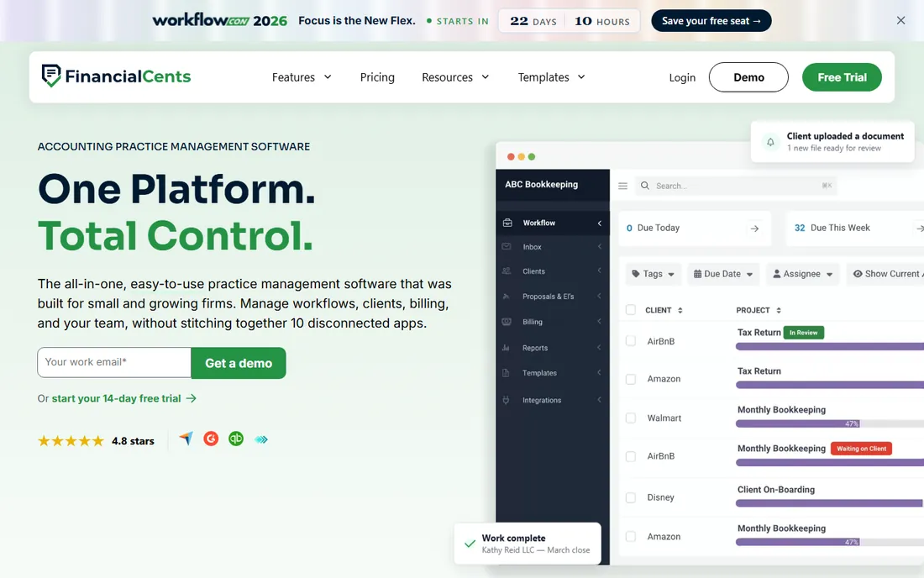Screen dimensions: 924x578
Task: Check the AirBnB Waiting on Client row checkbox
Action: tap(631, 456)
